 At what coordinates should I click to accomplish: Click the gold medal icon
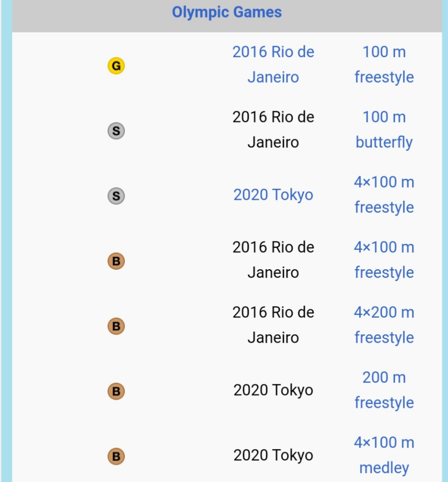116,66
